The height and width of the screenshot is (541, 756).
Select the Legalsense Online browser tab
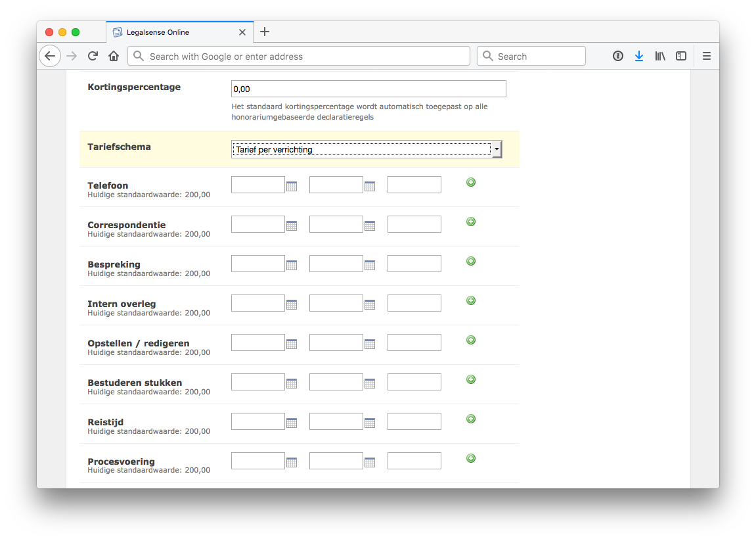point(180,32)
